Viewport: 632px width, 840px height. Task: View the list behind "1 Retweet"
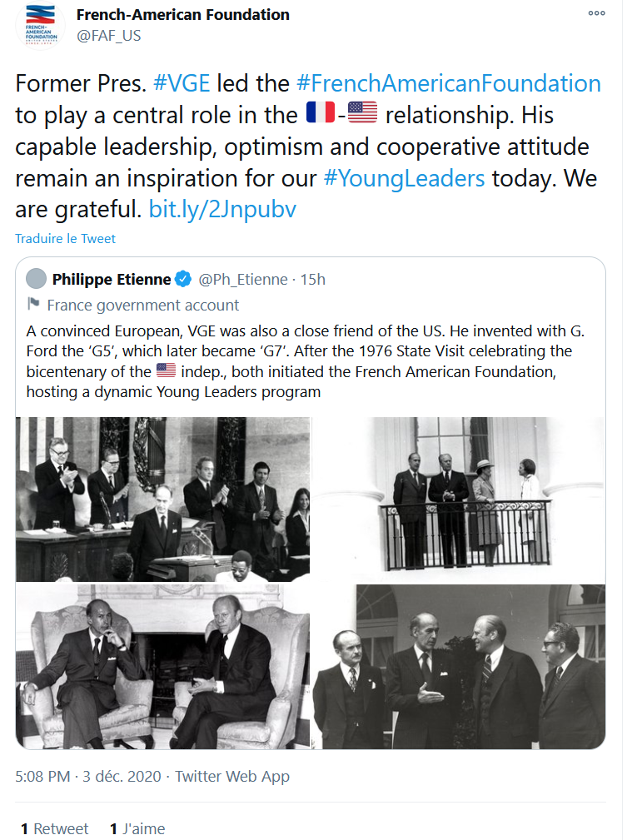point(54,828)
